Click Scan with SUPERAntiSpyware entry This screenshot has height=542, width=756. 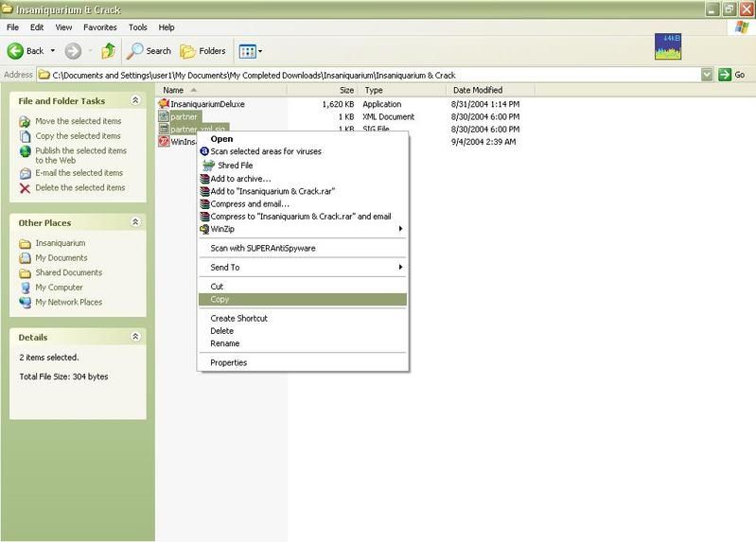pyautogui.click(x=262, y=248)
